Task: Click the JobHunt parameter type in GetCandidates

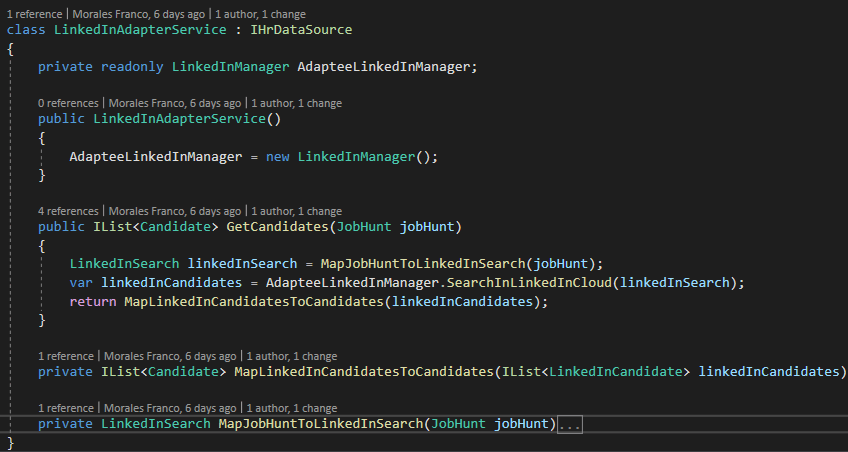Action: coord(364,227)
